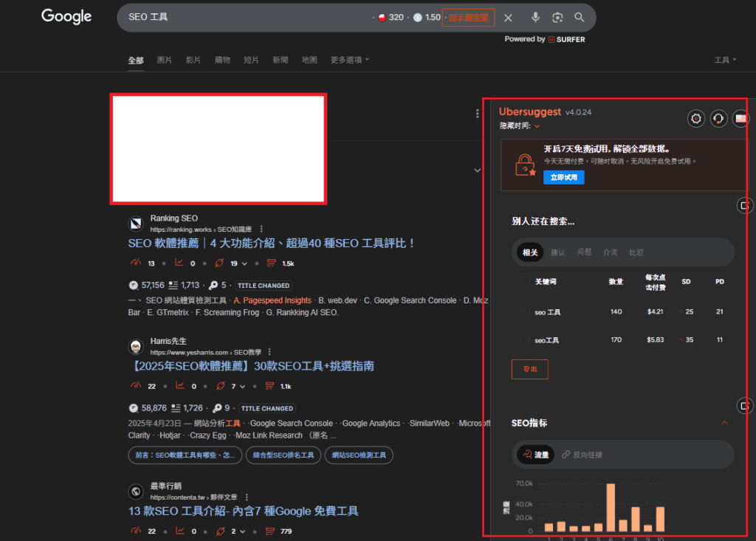This screenshot has width=756, height=541.
Task: Select 问题 tab in Ubersuggest
Action: [585, 252]
